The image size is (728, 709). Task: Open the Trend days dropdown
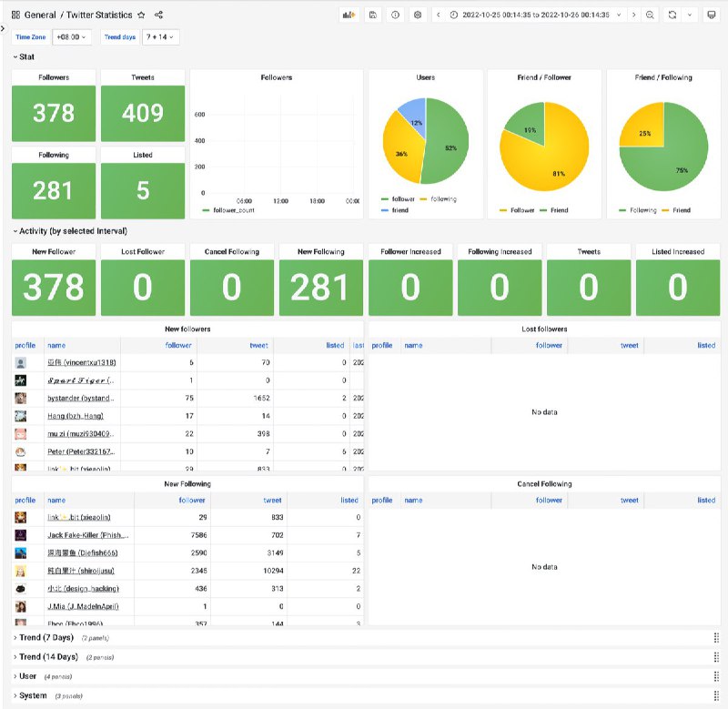pos(160,37)
